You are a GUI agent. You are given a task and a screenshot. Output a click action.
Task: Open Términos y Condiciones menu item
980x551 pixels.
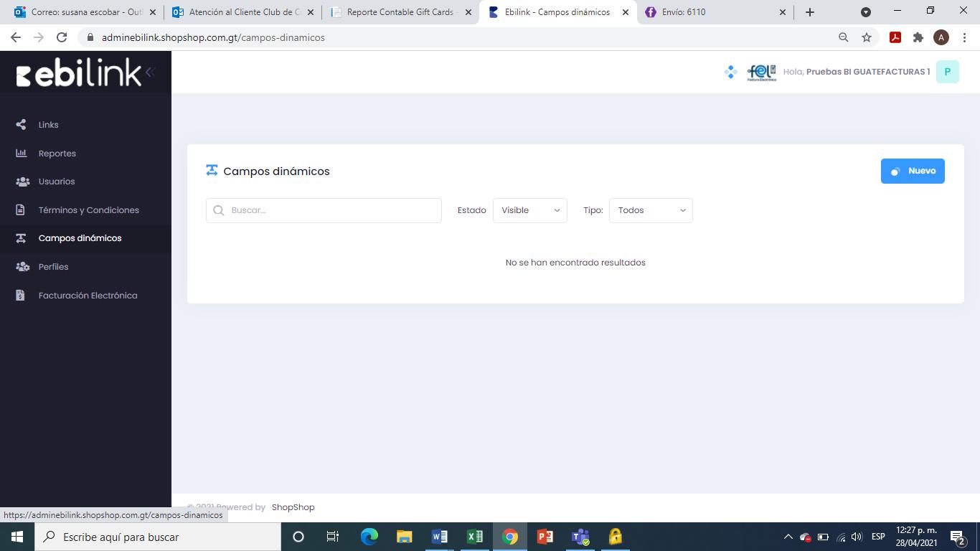[x=89, y=210]
